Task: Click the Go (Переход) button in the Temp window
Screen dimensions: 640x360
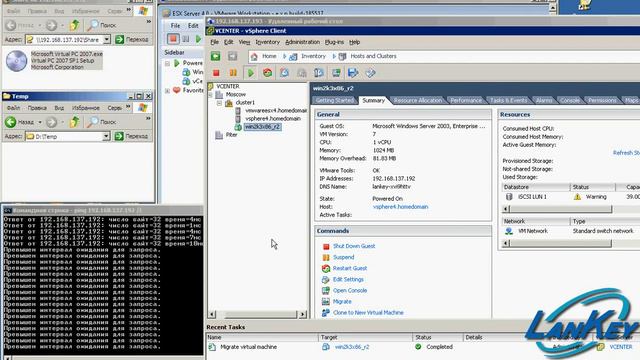Action: [131, 136]
